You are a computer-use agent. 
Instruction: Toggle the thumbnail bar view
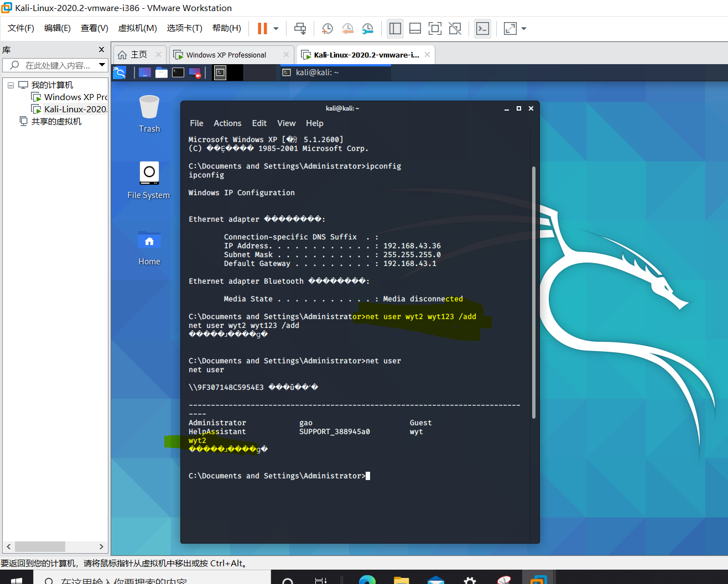[415, 28]
